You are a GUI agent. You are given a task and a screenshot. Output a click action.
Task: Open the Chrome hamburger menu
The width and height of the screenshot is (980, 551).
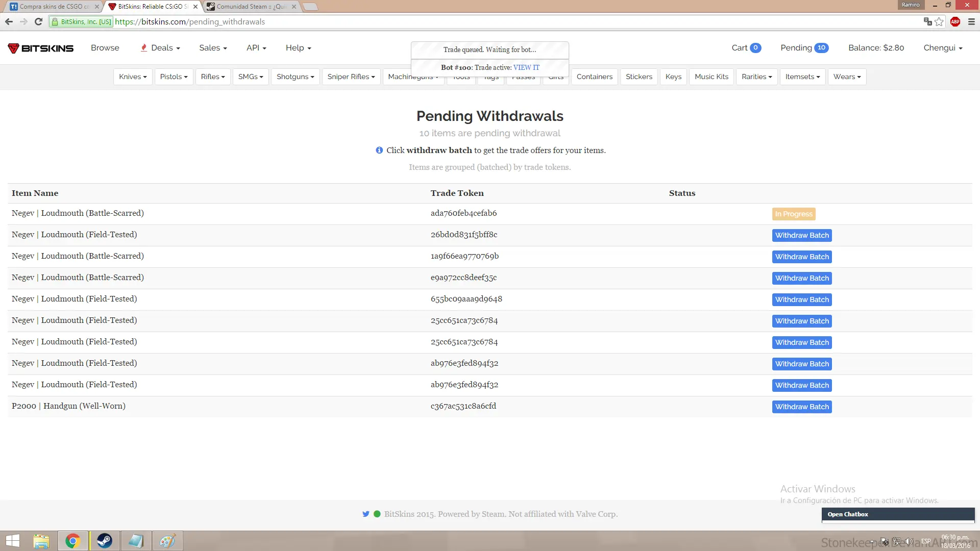(x=971, y=21)
